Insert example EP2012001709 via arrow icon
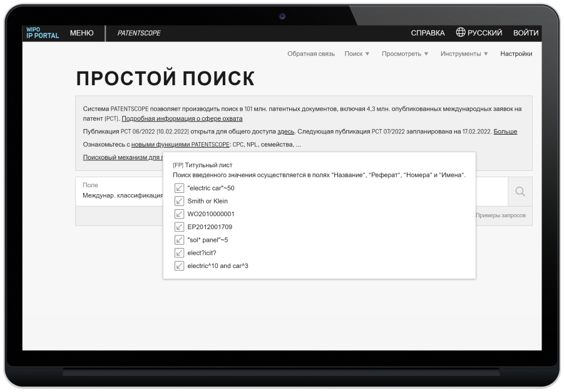564x392 pixels. click(179, 227)
